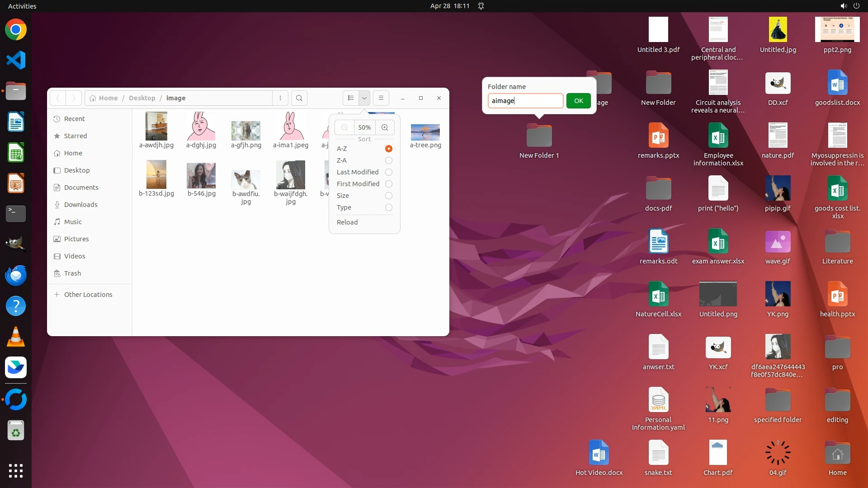This screenshot has width=868, height=488.
Task: Launch GIMP from the dock
Action: point(16,244)
